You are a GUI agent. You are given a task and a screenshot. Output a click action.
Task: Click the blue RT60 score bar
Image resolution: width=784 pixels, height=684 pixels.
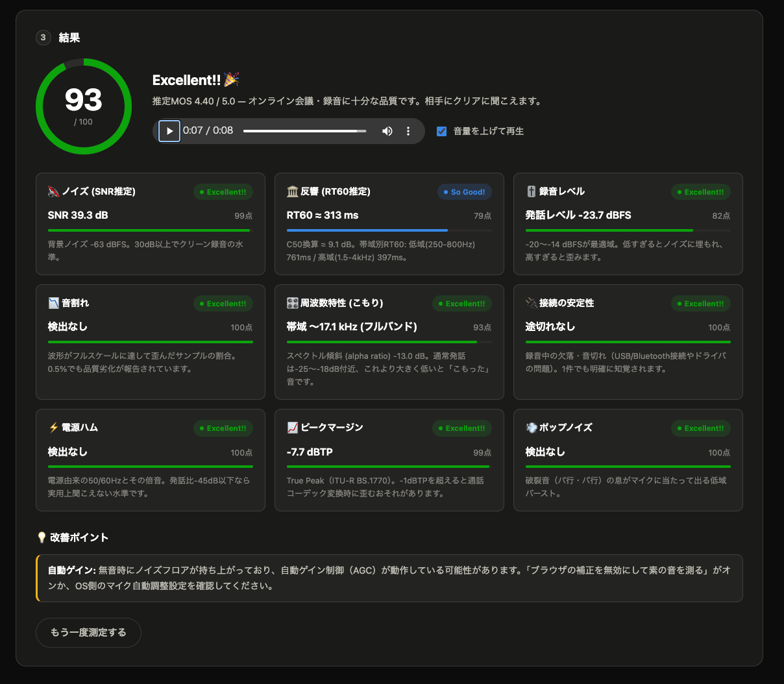(x=367, y=230)
